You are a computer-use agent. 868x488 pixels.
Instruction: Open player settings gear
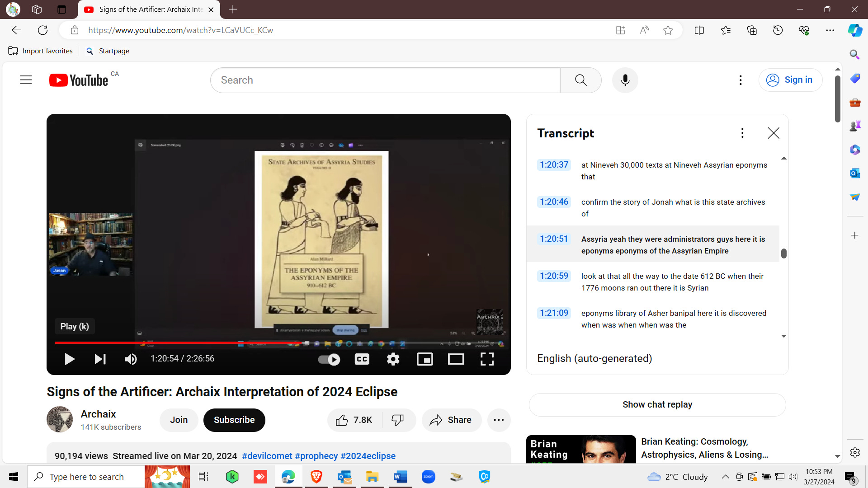(x=393, y=359)
